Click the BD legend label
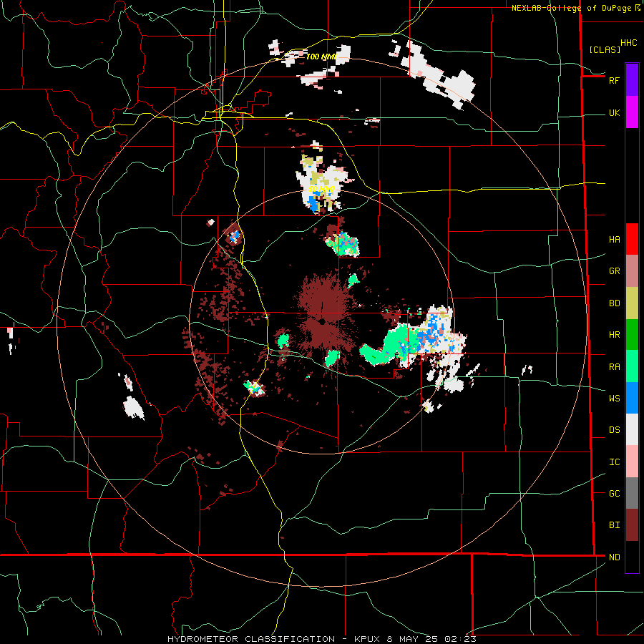This screenshot has height=644, width=644. [614, 303]
